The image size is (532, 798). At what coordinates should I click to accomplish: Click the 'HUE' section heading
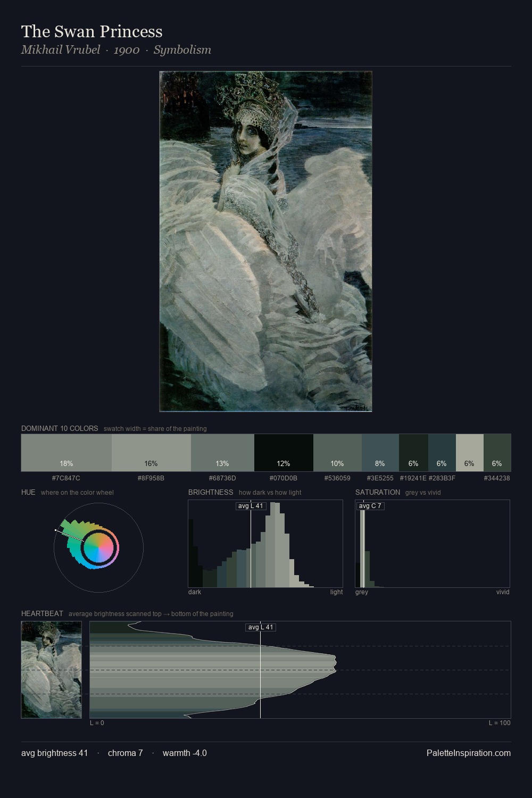click(x=28, y=492)
